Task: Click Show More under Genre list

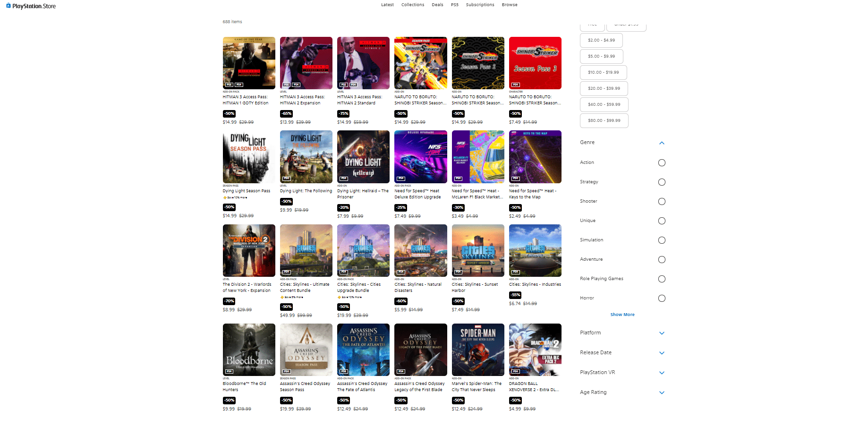Action: (622, 315)
